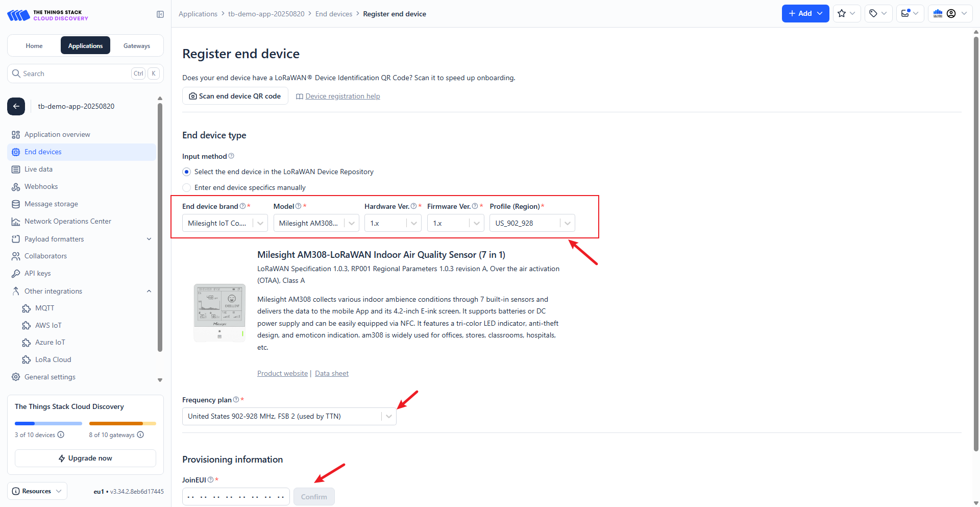
Task: Click the Webhooks icon
Action: (x=16, y=187)
